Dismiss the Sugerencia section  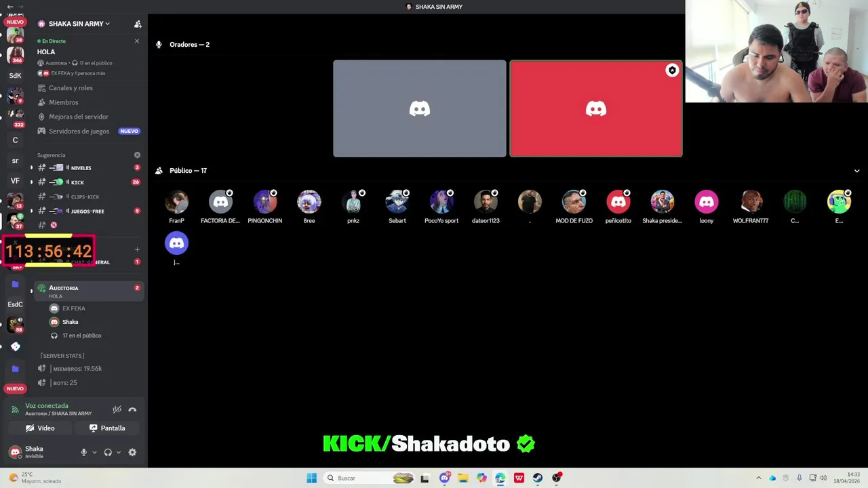coord(137,155)
